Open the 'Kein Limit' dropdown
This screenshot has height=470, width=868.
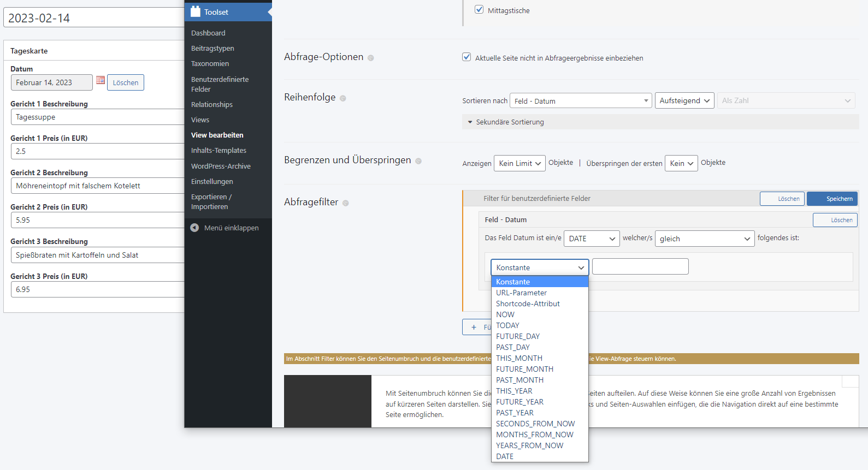pyautogui.click(x=519, y=163)
